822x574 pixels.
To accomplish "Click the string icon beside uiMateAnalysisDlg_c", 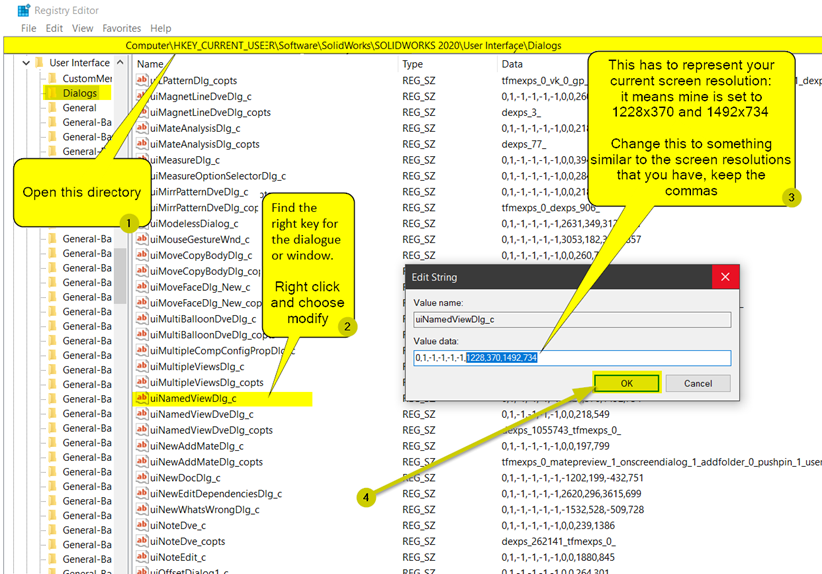I will tap(142, 128).
